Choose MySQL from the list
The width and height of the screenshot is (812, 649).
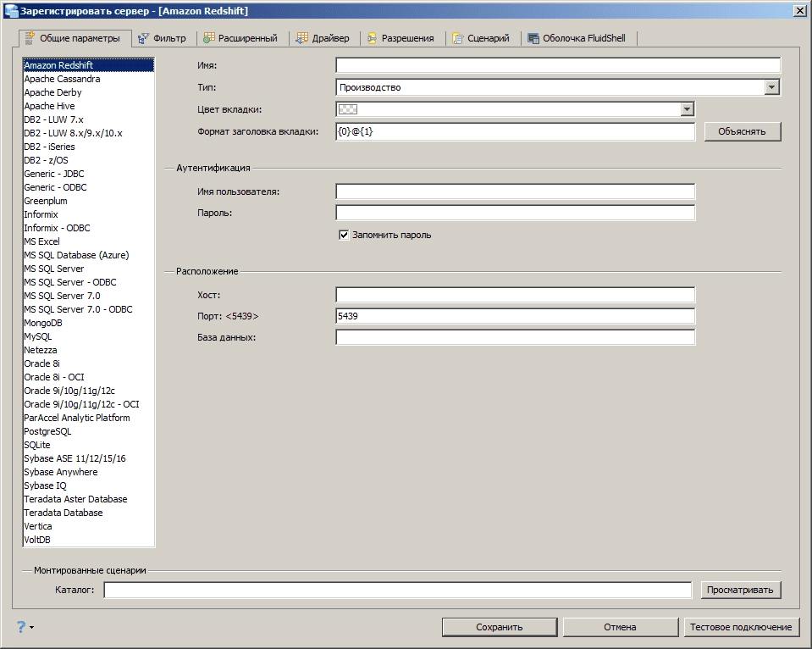coord(89,336)
